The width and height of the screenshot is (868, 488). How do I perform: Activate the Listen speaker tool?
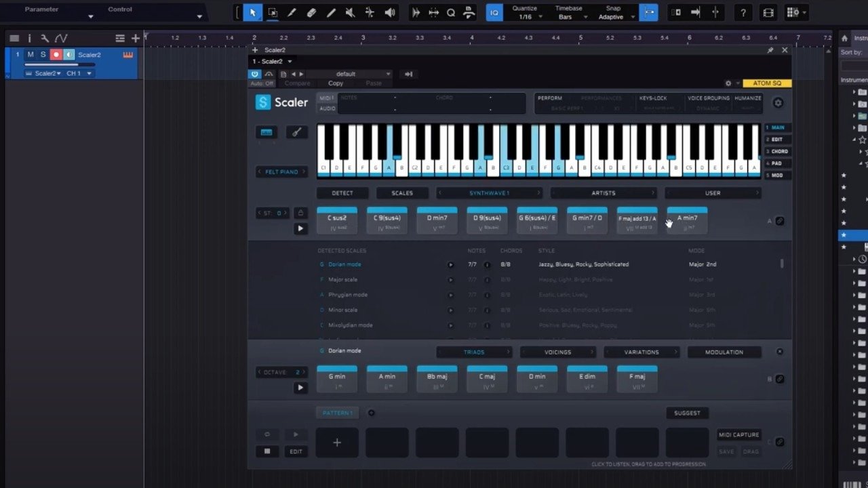tap(390, 12)
